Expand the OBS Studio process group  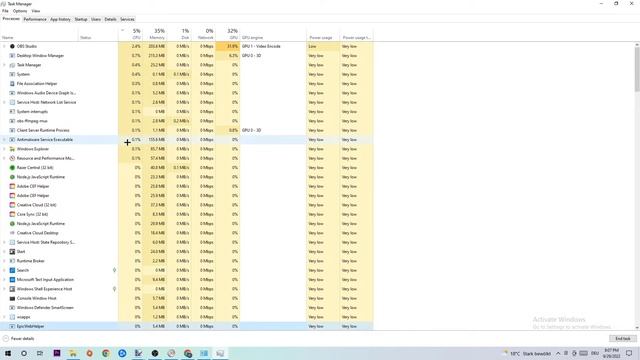pos(4,46)
